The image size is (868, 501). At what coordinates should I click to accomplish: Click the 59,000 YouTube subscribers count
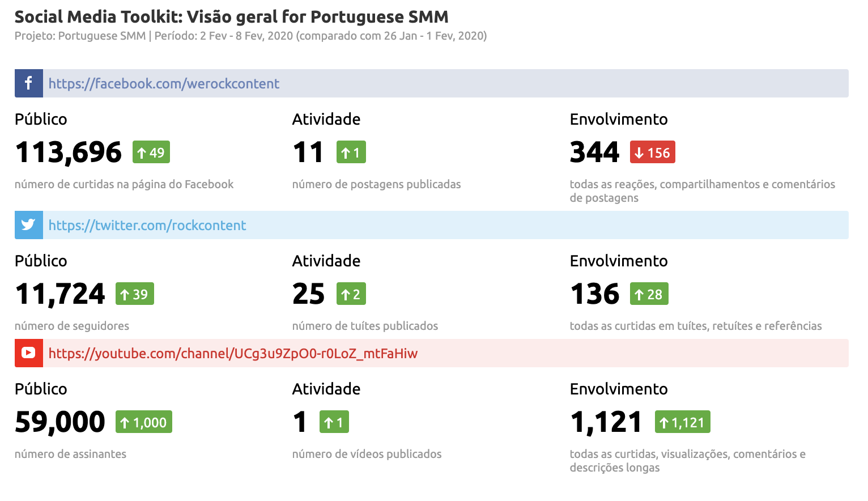(x=60, y=422)
